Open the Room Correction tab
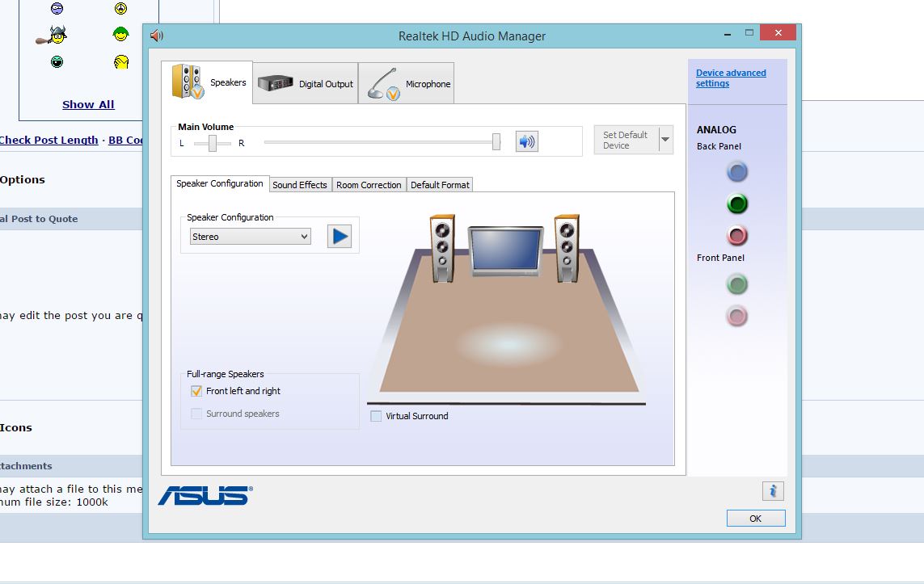The image size is (924, 584). 369,185
